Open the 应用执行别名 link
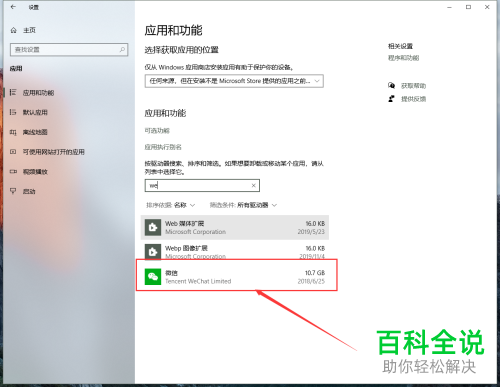This screenshot has height=387, width=500. (x=163, y=147)
